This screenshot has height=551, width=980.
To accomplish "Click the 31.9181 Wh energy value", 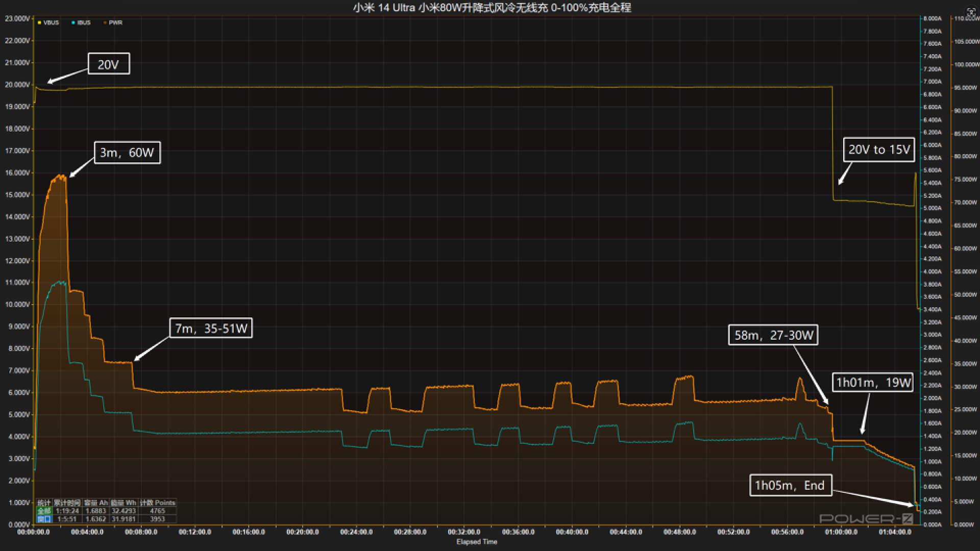I will pos(124,519).
